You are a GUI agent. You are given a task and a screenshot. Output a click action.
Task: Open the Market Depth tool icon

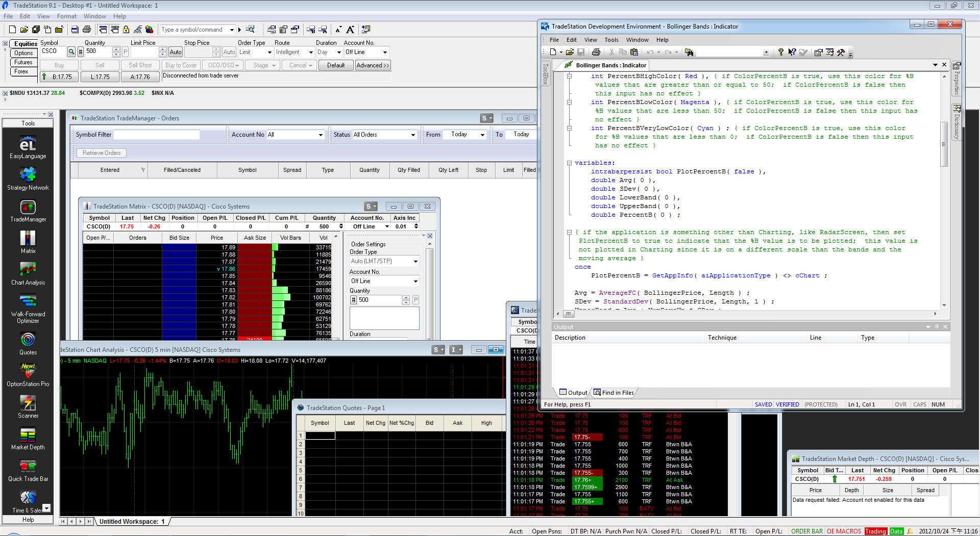tap(28, 438)
